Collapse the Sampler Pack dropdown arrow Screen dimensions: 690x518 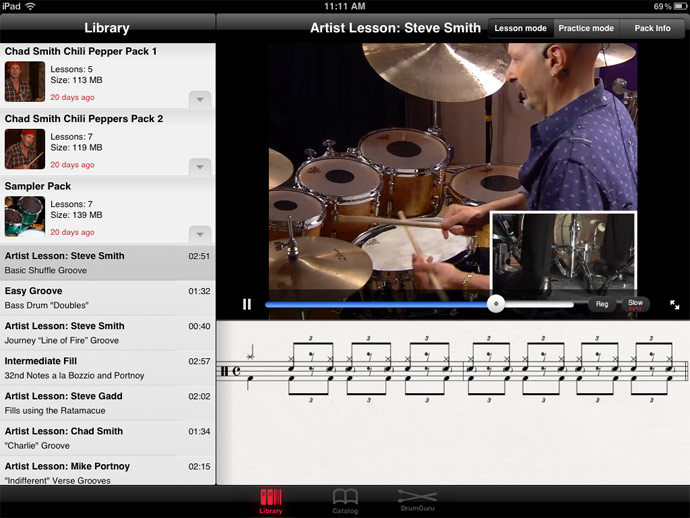point(200,234)
